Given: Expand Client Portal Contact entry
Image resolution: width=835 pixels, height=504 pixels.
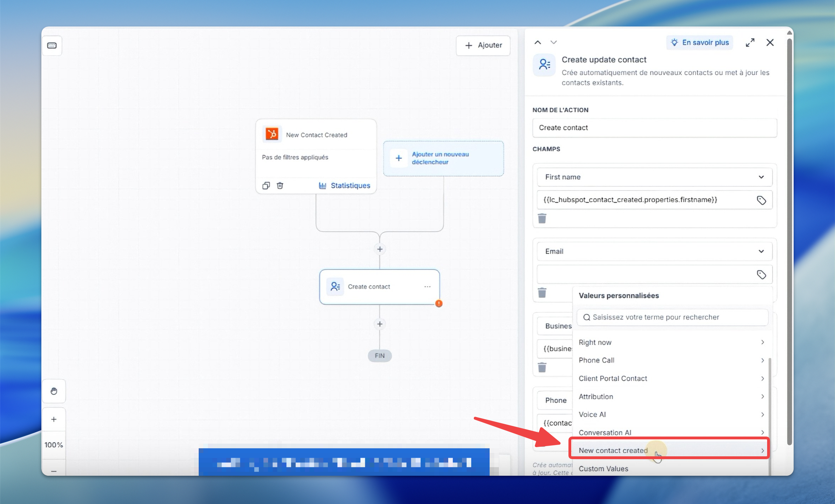Looking at the screenshot, I should pos(672,378).
